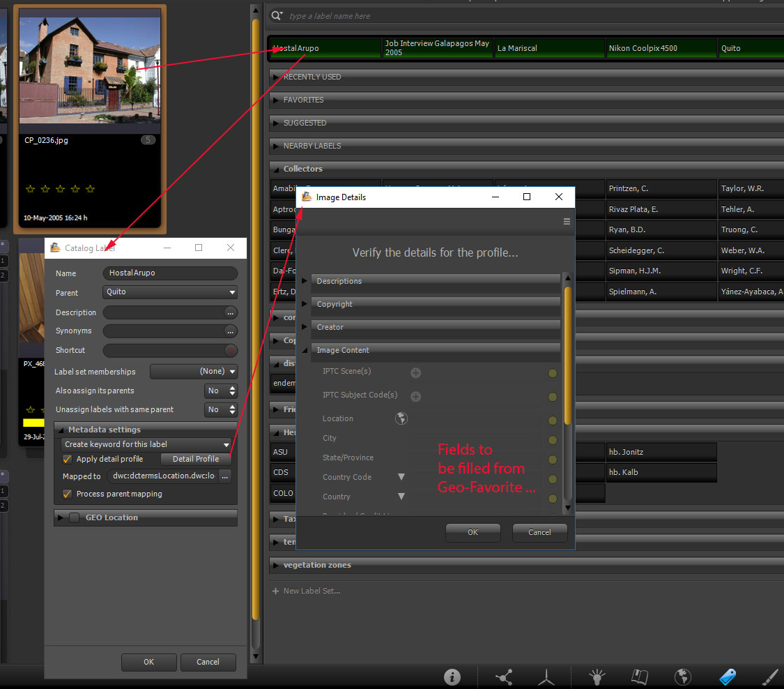
Task: Expand the Copyright section in Image Details
Action: (304, 304)
